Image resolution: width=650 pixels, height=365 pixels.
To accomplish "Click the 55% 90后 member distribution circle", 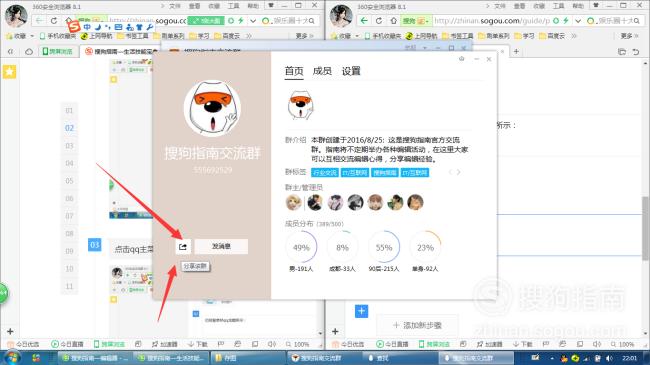I will pyautogui.click(x=384, y=248).
